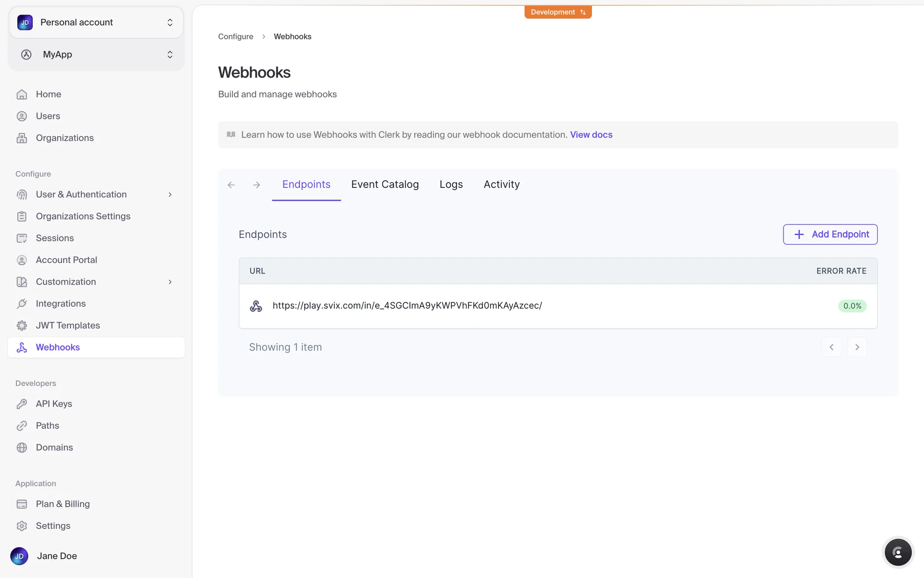
Task: Open the chat support bubble icon
Action: point(898,552)
